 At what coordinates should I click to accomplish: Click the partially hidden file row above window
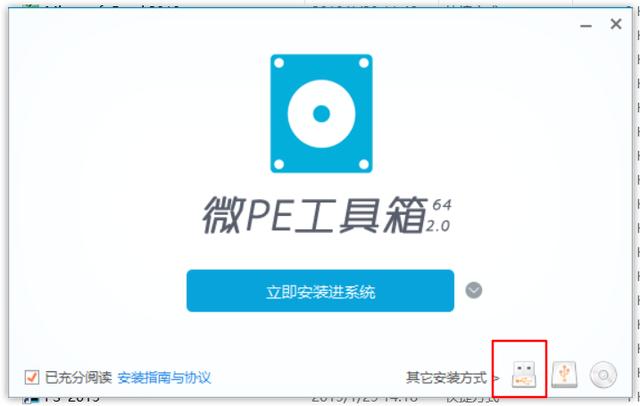[x=318, y=5]
